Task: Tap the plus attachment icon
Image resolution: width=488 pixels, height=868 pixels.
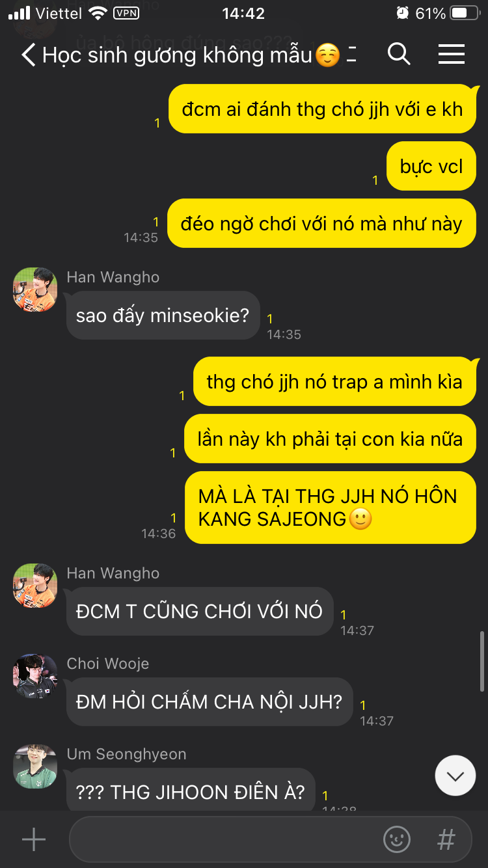Action: (x=34, y=839)
